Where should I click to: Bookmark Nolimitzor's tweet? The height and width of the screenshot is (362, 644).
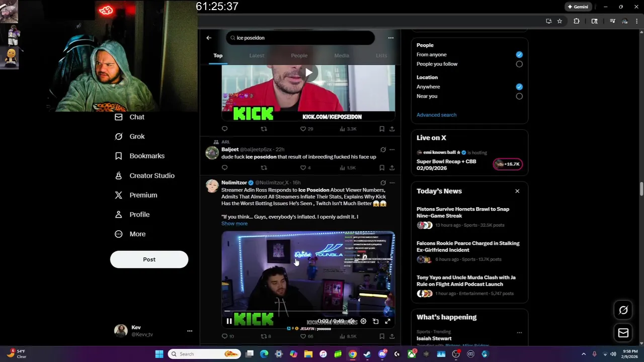coord(382,336)
